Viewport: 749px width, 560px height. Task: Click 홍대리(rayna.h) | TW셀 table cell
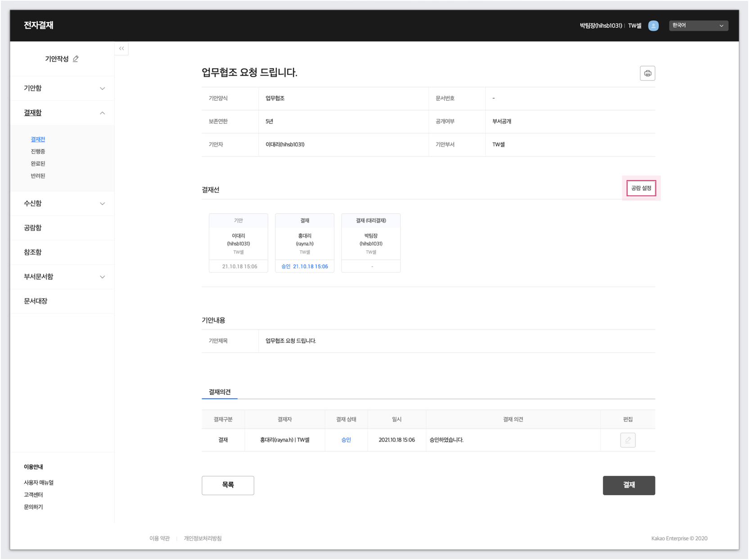284,440
